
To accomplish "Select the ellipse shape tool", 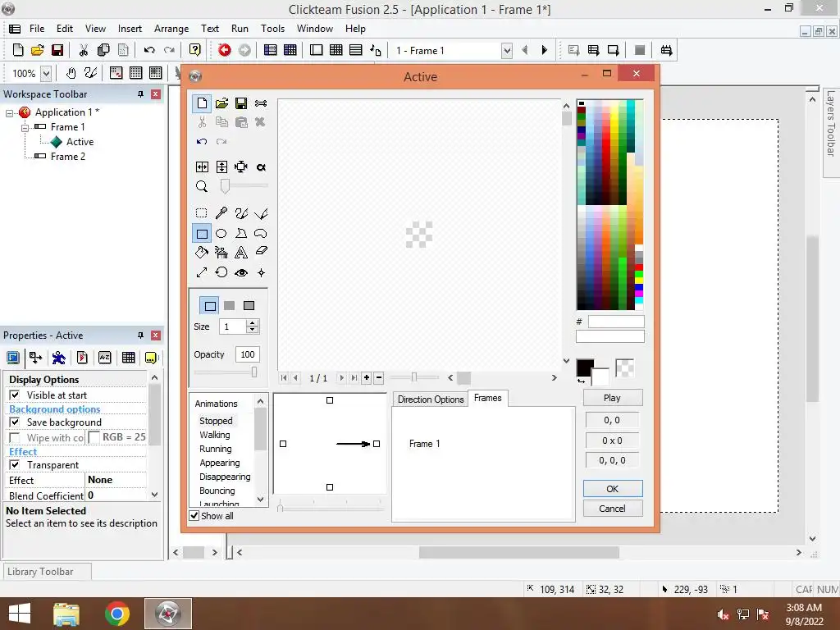I will [x=221, y=233].
